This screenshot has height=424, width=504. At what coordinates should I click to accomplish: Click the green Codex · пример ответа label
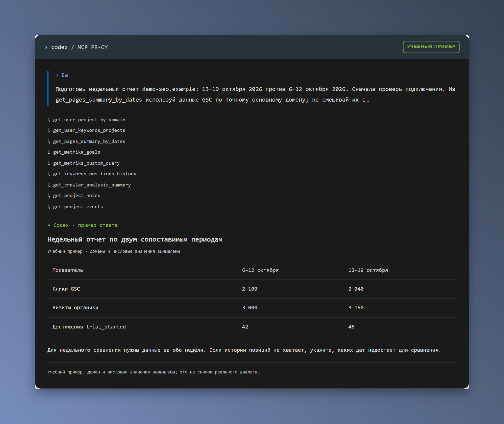point(83,225)
